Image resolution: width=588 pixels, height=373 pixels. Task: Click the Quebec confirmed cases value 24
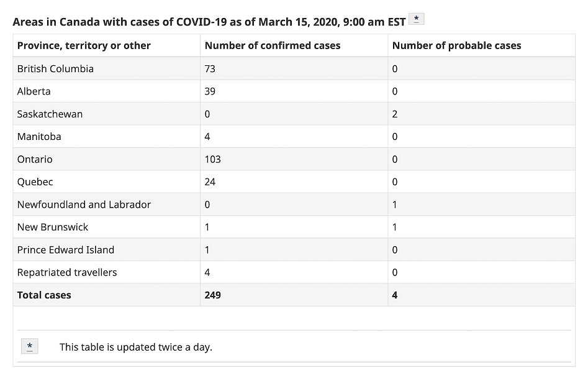[210, 182]
